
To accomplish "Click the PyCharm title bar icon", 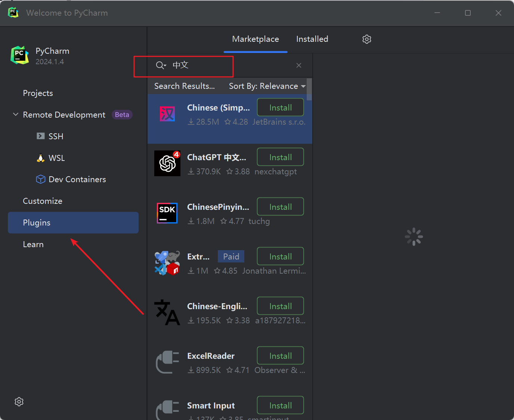I will (x=13, y=12).
